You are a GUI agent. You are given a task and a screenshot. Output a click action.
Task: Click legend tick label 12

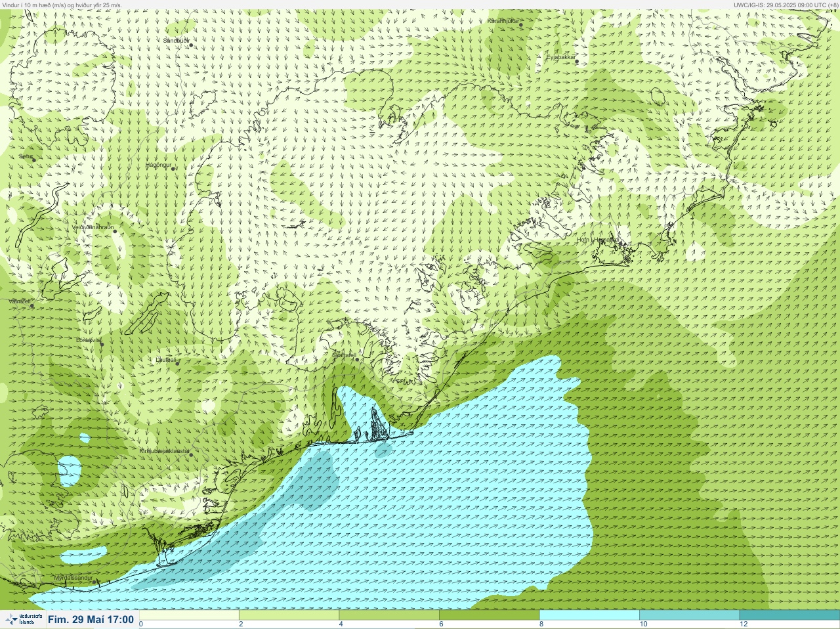pyautogui.click(x=744, y=624)
